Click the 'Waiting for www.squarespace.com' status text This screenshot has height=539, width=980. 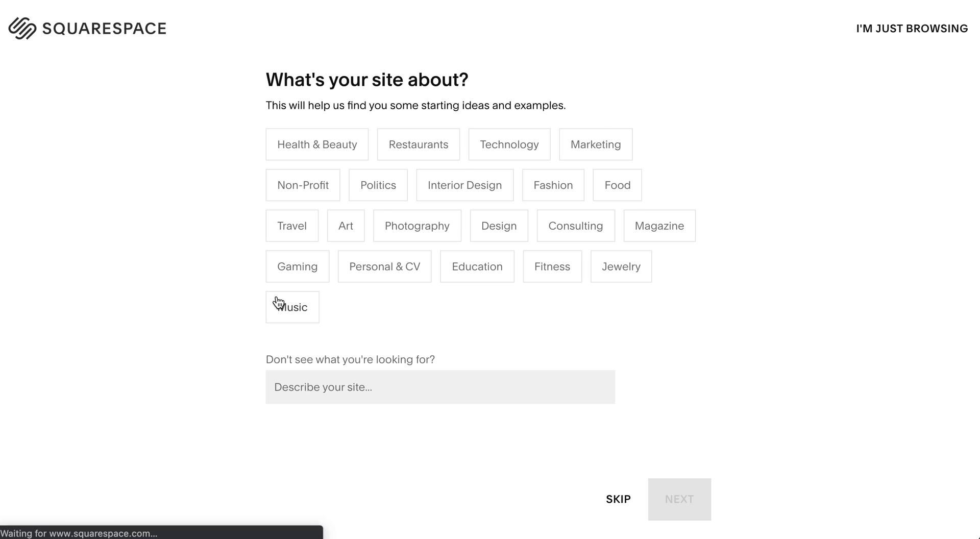tap(79, 533)
